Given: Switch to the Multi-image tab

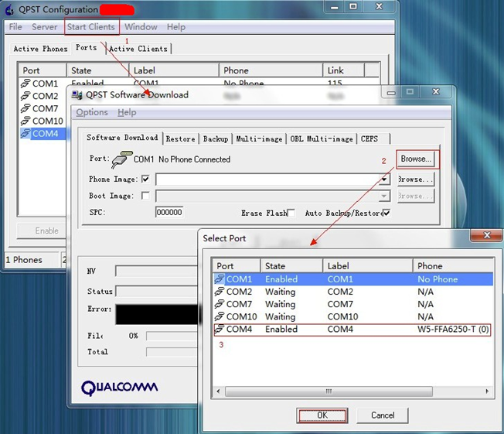Looking at the screenshot, I should pos(259,139).
